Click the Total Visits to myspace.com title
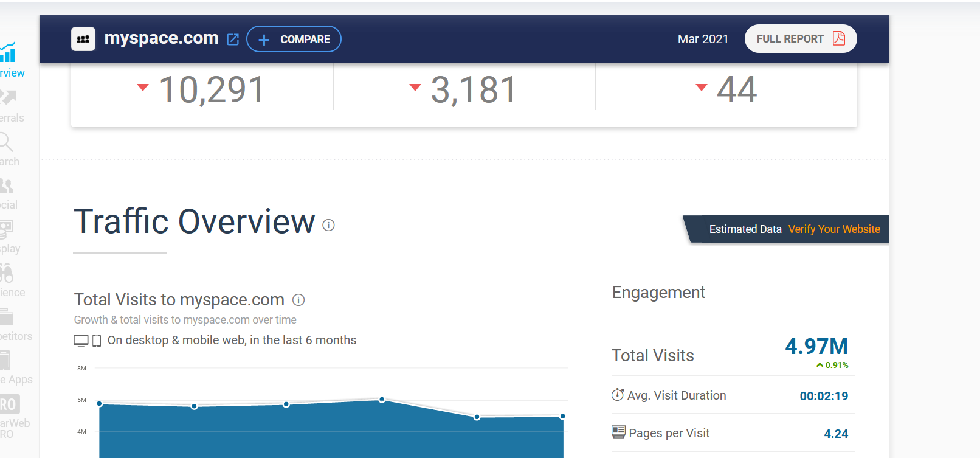This screenshot has width=980, height=458. coord(179,300)
